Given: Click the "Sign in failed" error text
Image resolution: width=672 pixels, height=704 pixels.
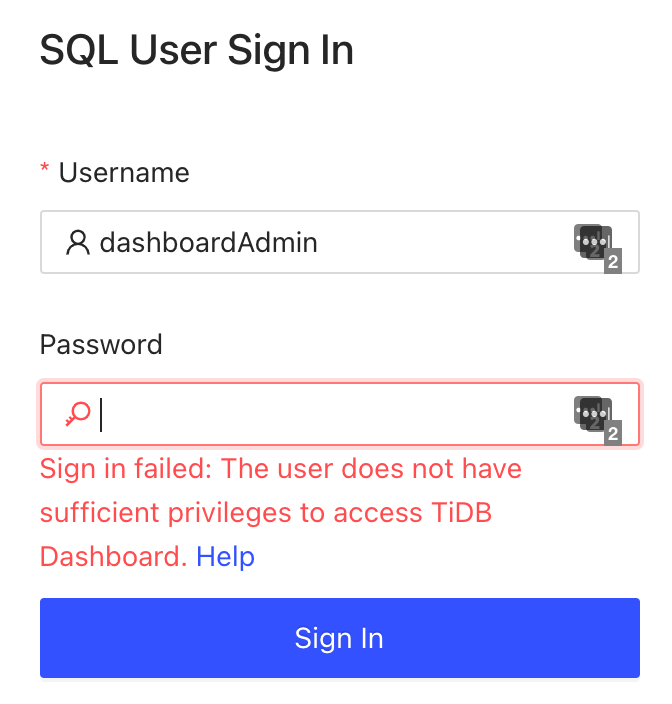Looking at the screenshot, I should coord(125,469).
